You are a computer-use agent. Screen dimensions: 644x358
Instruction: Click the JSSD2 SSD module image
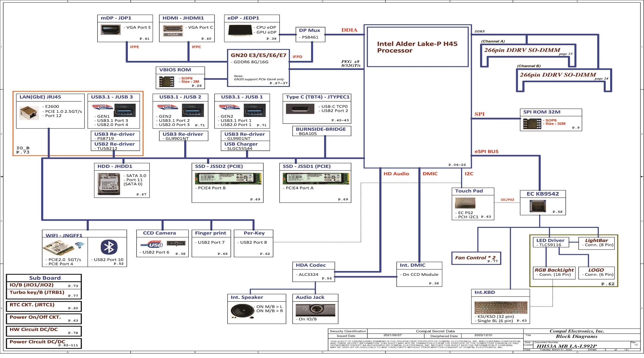click(228, 178)
